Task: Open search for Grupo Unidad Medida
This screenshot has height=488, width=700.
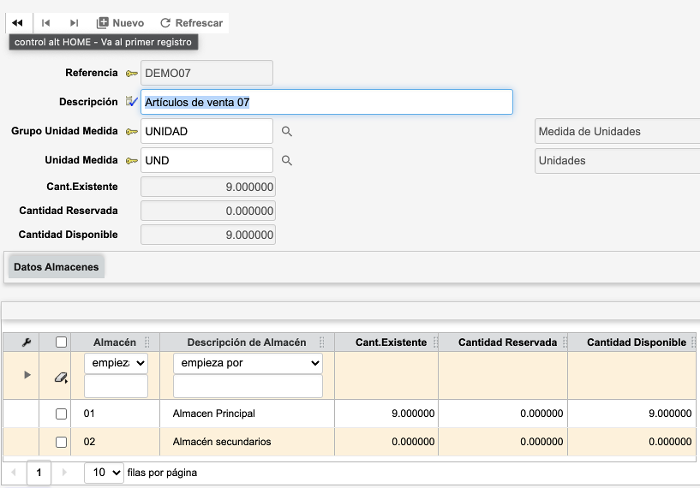Action: (x=286, y=131)
